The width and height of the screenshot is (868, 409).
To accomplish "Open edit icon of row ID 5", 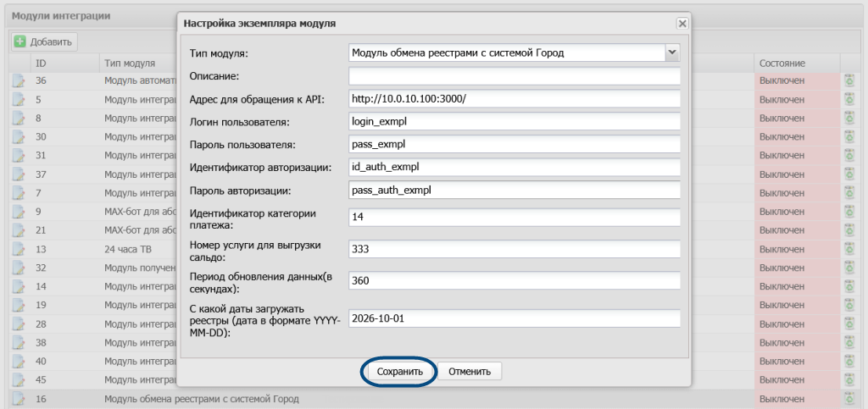I will pos(19,100).
